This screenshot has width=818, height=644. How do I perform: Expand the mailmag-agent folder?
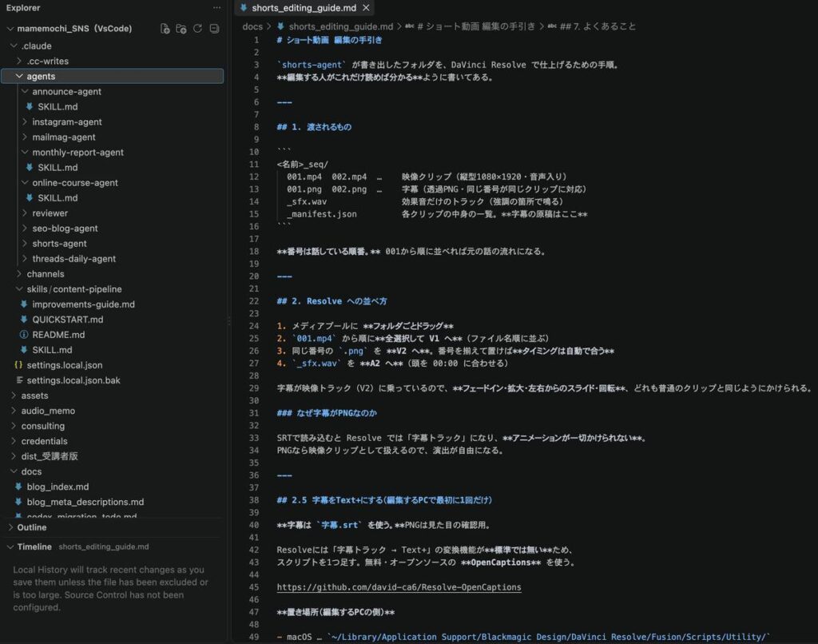click(x=25, y=137)
